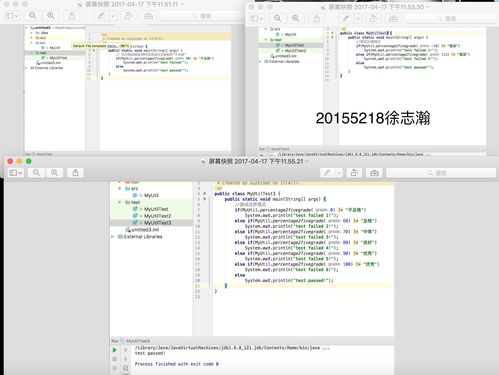Minimize the 11.55.21 window with yellow button
The image size is (499, 375).
click(20, 161)
